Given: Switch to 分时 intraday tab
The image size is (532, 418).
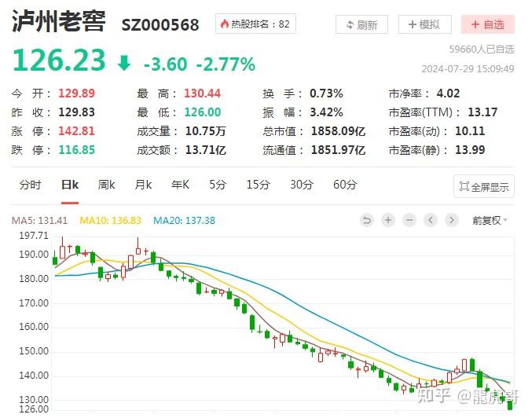Looking at the screenshot, I should pyautogui.click(x=30, y=185).
